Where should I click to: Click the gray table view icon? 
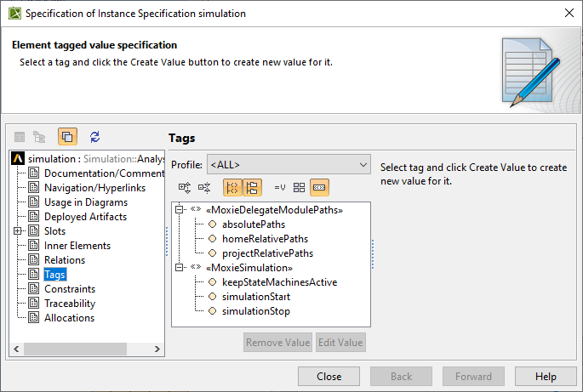pos(20,137)
